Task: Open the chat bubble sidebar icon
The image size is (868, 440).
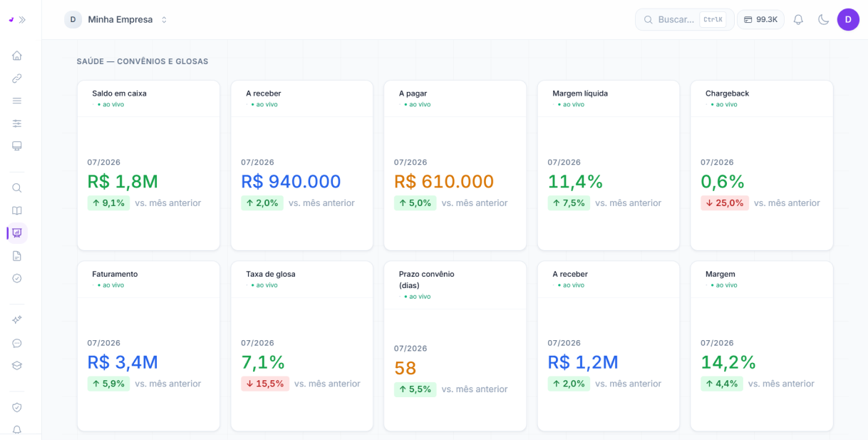Action: (17, 343)
